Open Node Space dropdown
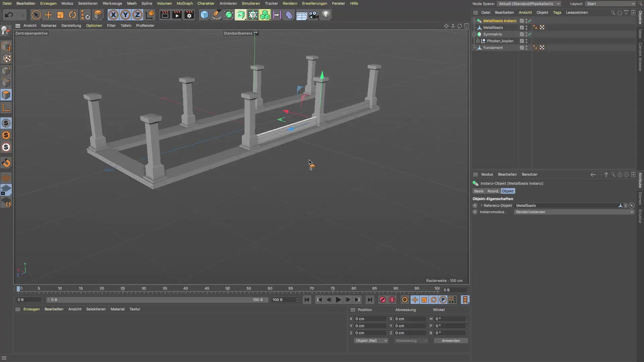This screenshot has height=362, width=644. [x=529, y=4]
